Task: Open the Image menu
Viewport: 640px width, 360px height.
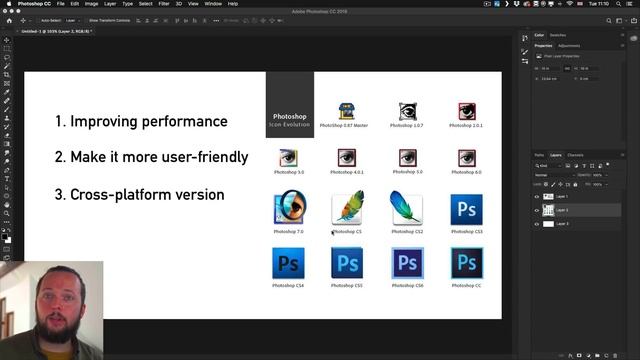Action: tap(91, 4)
